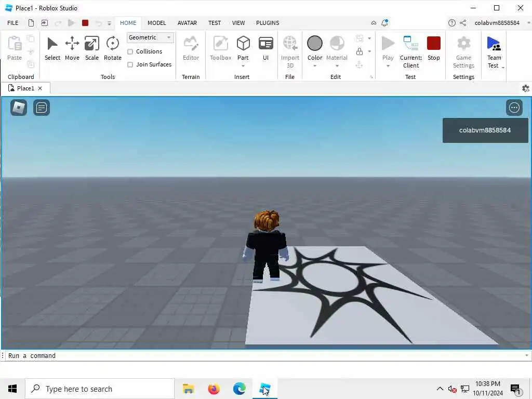Click the lock icon in Edit group

tap(360, 51)
